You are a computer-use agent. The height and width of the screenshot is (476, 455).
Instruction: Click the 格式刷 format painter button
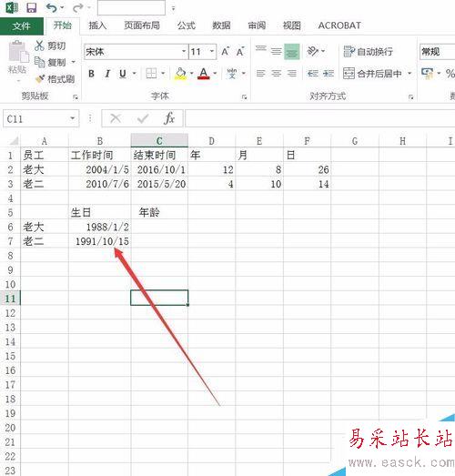55,79
